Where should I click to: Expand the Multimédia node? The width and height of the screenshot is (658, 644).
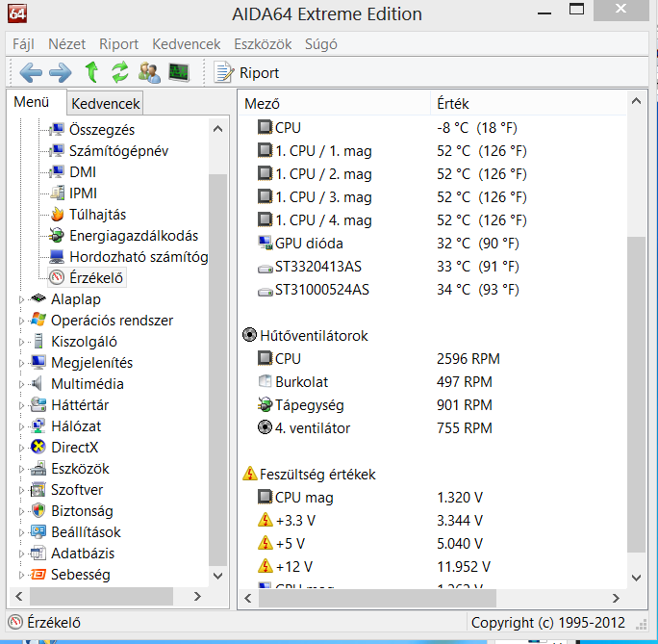point(21,384)
